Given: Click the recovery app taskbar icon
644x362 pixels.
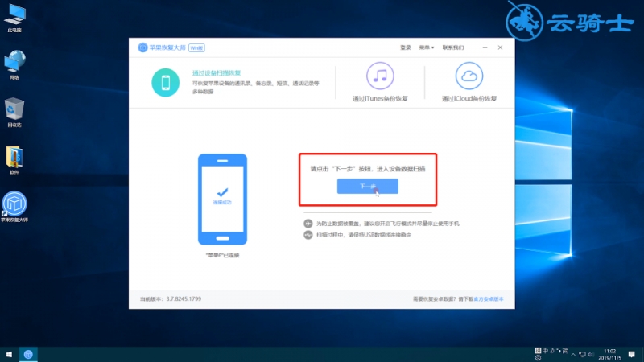Looking at the screenshot, I should [28, 354].
